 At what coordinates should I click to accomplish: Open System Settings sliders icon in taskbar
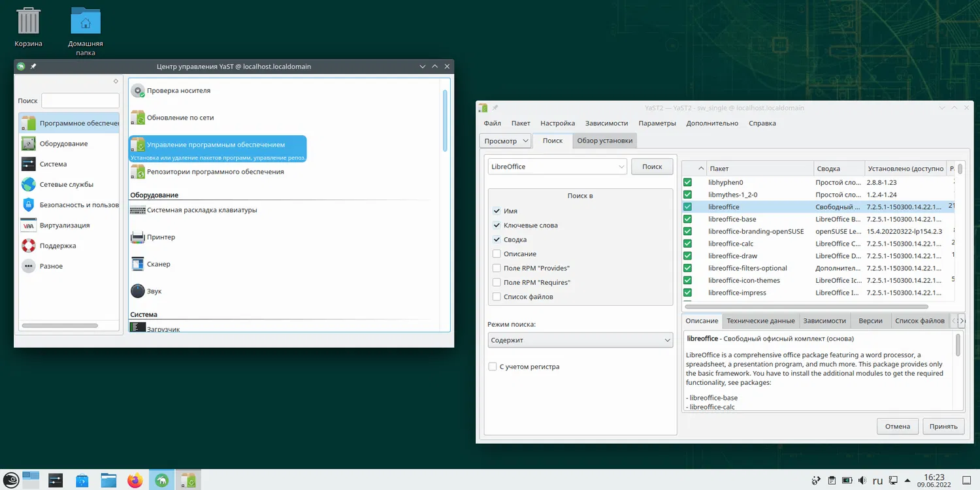point(56,481)
